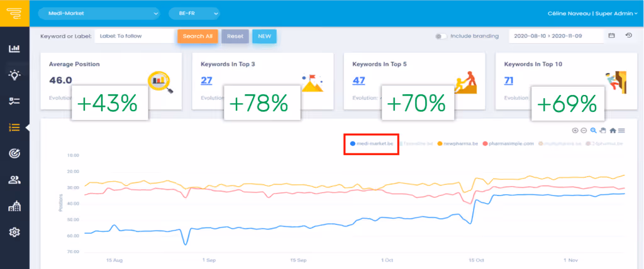The image size is (644, 269).
Task: Click the Reset button
Action: (x=235, y=36)
